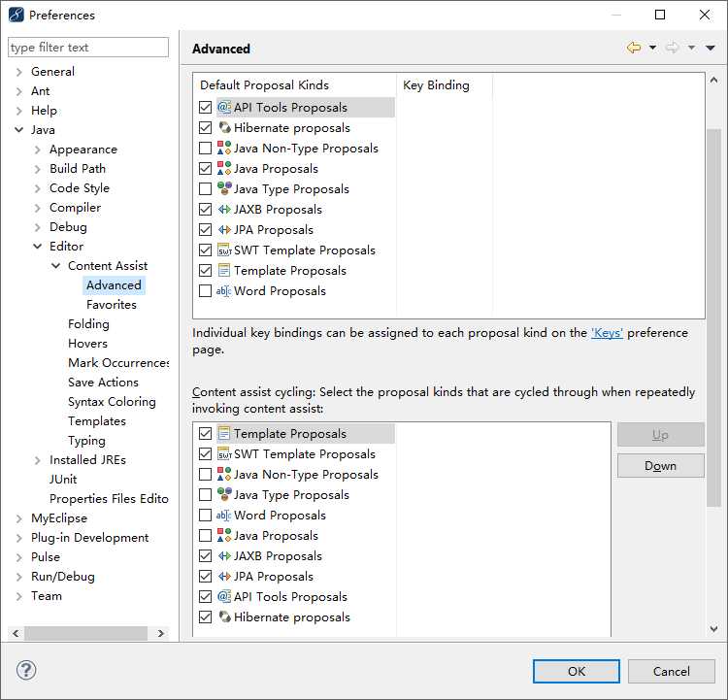Collapse the Editor tree node
The image size is (728, 700).
click(38, 247)
